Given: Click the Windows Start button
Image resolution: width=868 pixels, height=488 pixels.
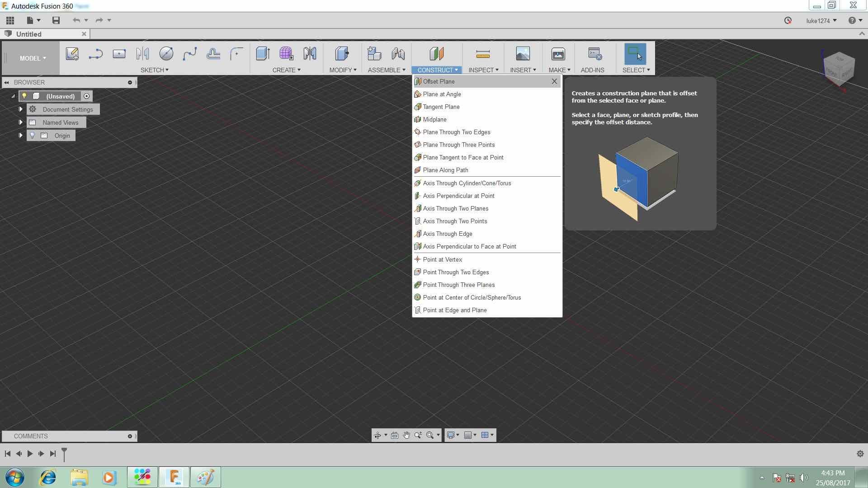Looking at the screenshot, I should [x=14, y=477].
